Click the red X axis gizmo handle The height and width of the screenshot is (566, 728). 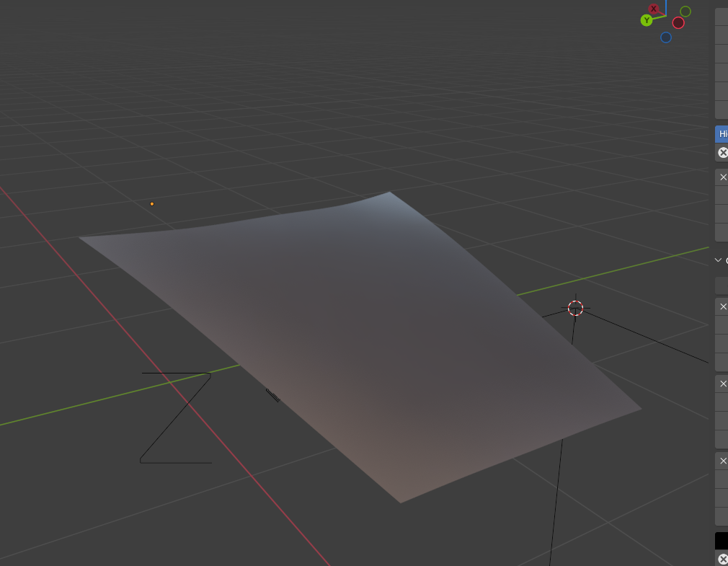click(654, 9)
